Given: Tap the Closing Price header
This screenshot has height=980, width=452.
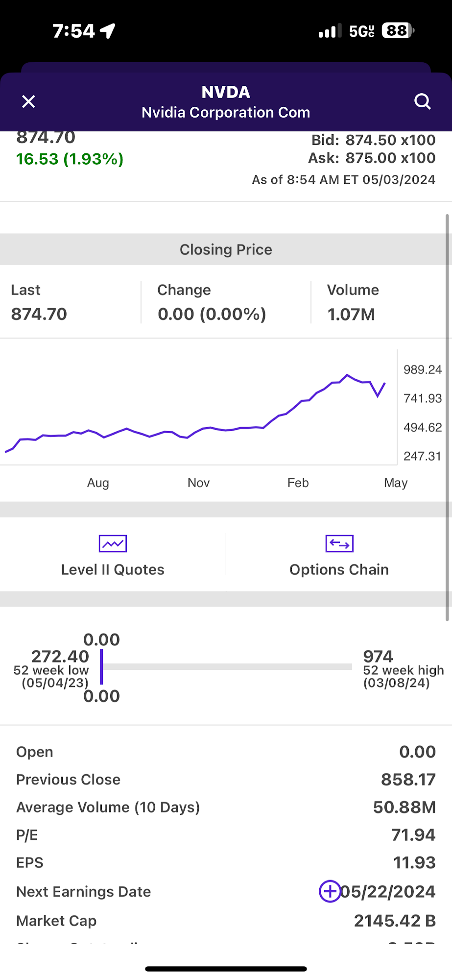Looking at the screenshot, I should [x=226, y=249].
